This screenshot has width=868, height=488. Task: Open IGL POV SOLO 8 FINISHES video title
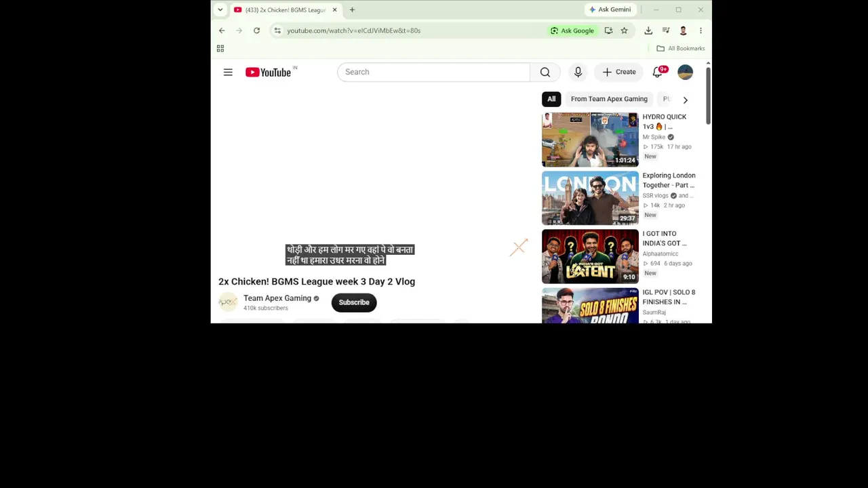[x=669, y=297]
